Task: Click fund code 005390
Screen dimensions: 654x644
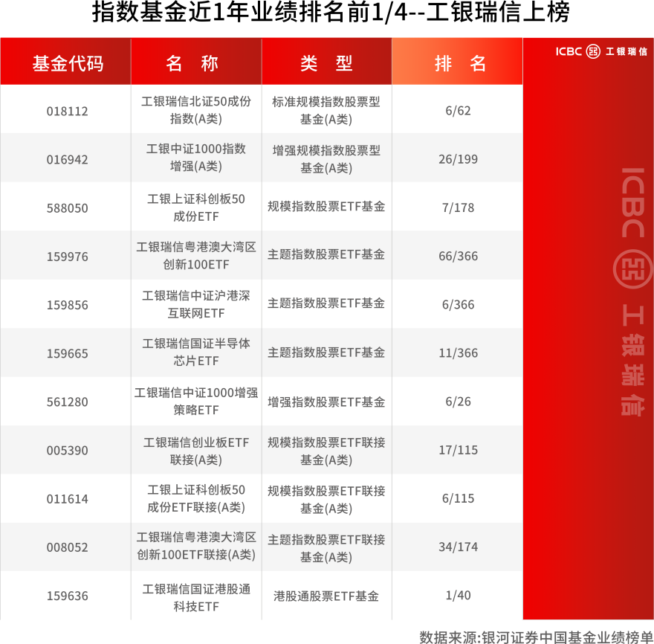Action: (x=67, y=451)
